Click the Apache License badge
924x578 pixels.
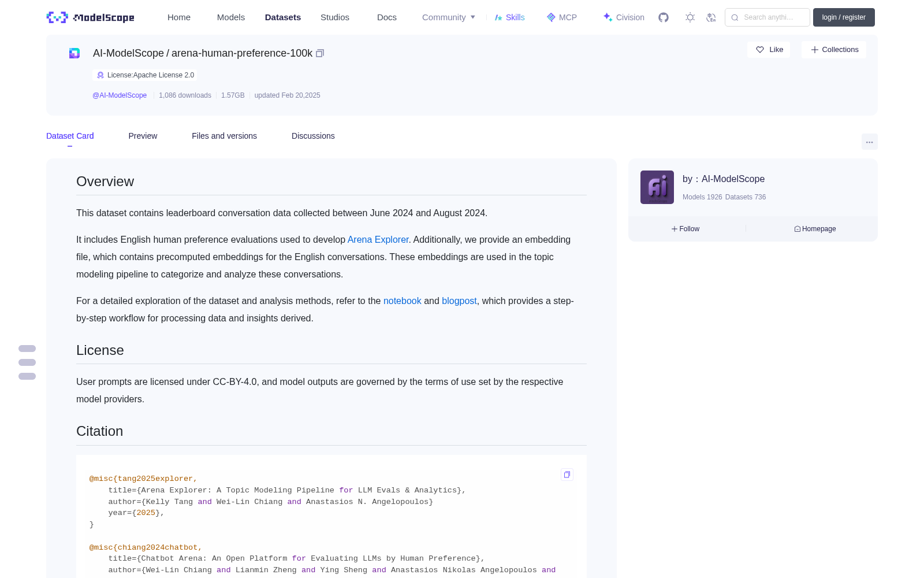click(145, 75)
